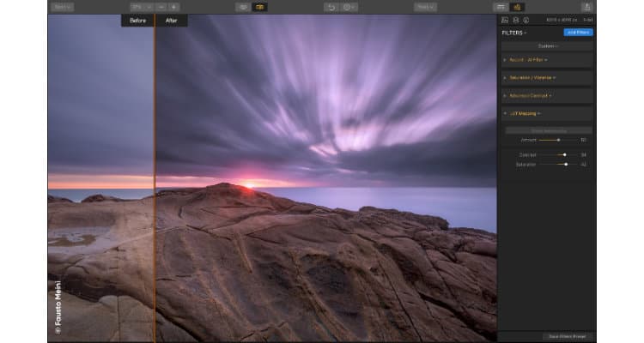Open the histogram panel icon

505,20
